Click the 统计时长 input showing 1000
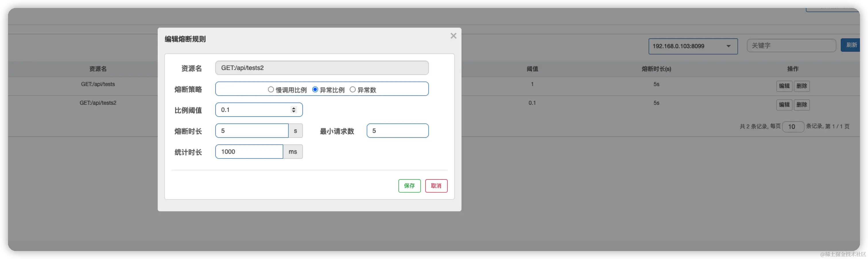The image size is (868, 259). 249,151
